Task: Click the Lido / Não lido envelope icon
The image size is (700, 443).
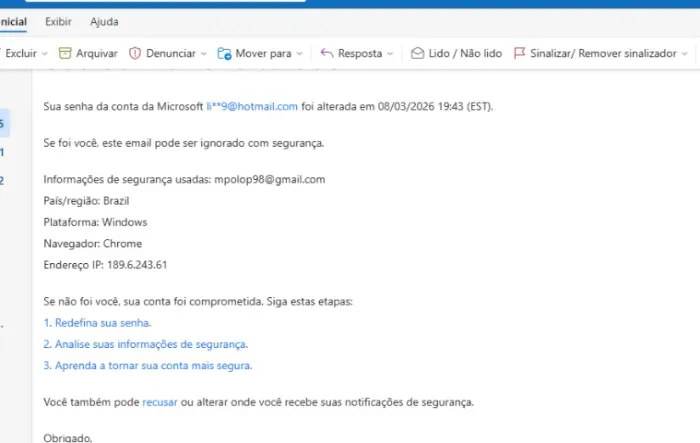Action: pyautogui.click(x=417, y=54)
